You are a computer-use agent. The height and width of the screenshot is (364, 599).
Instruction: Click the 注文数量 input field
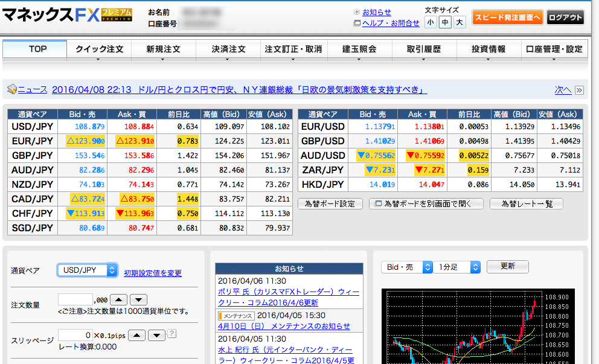(75, 299)
